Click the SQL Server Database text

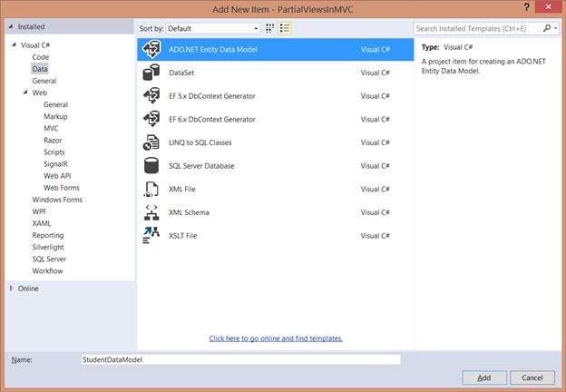(x=201, y=166)
